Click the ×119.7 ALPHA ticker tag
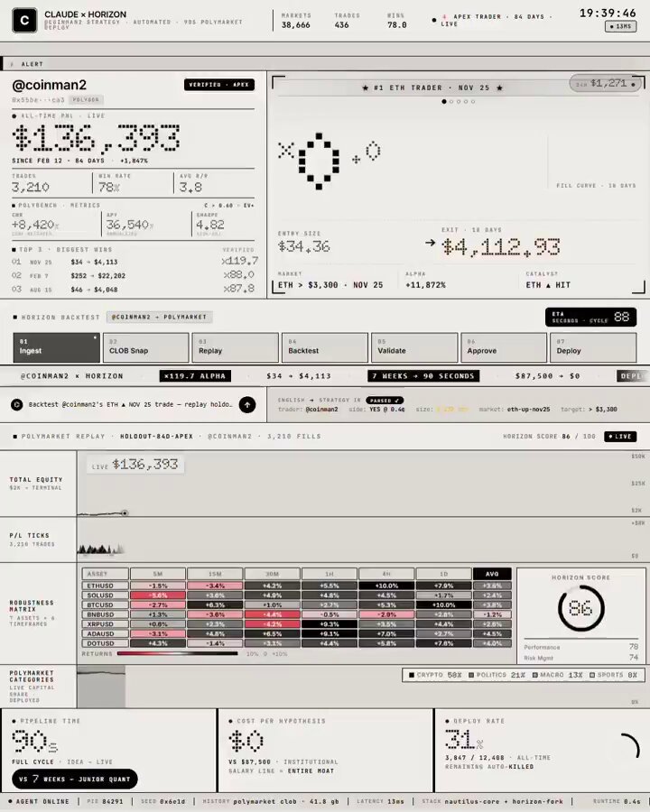Viewport: 650px width, 812px height. 195,376
